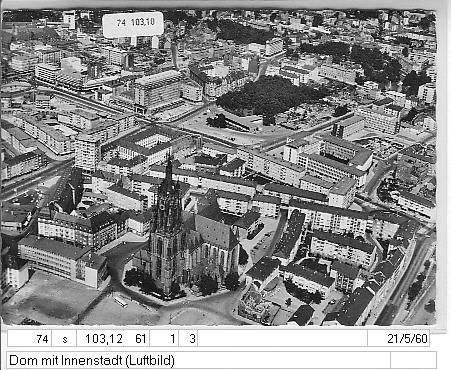Click the wide empty field before the date
This screenshot has height=370, width=451.
(x=282, y=339)
